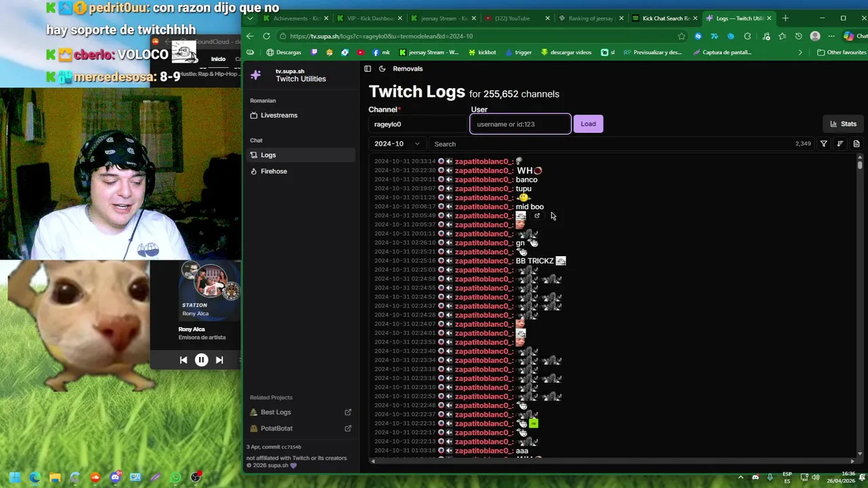Screen dimensions: 868x488
Task: Pause playback in the music widget
Action: click(201, 360)
